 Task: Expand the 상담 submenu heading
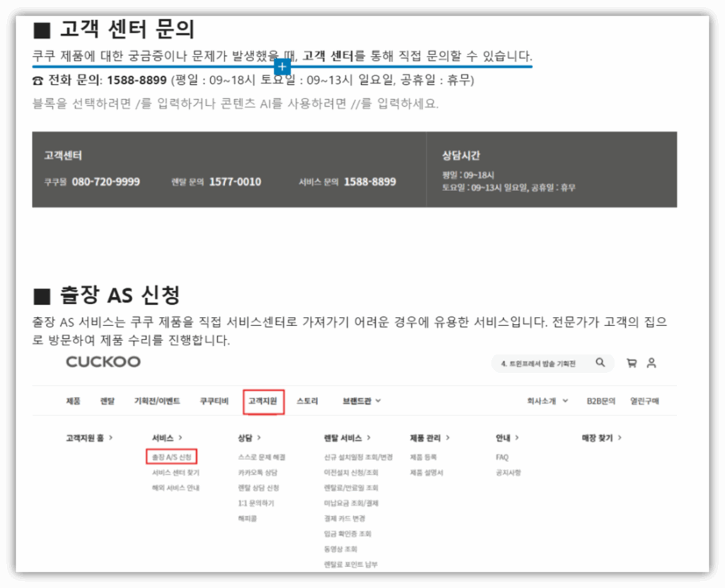coord(249,437)
